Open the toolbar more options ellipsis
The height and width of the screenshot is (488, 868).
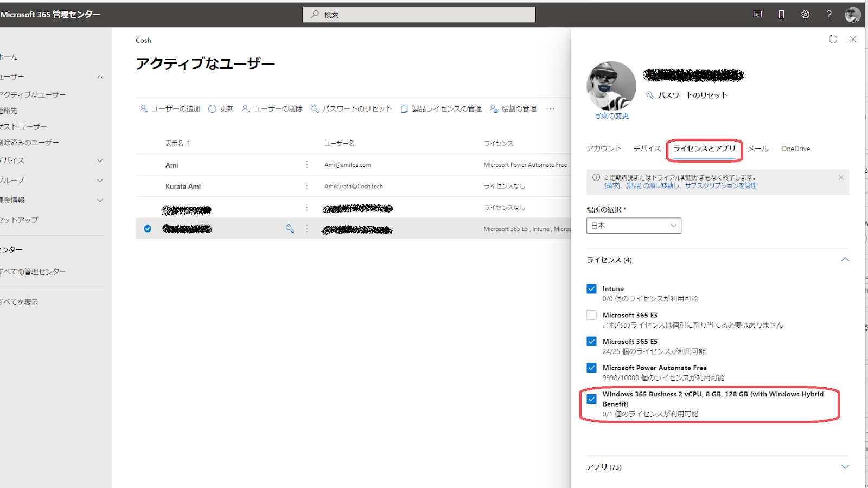click(x=551, y=108)
